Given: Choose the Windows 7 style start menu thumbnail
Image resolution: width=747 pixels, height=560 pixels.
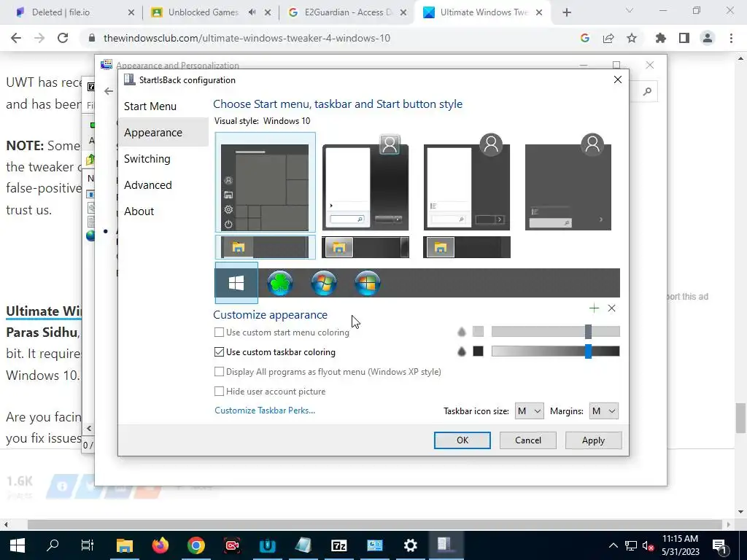Looking at the screenshot, I should pyautogui.click(x=365, y=183).
